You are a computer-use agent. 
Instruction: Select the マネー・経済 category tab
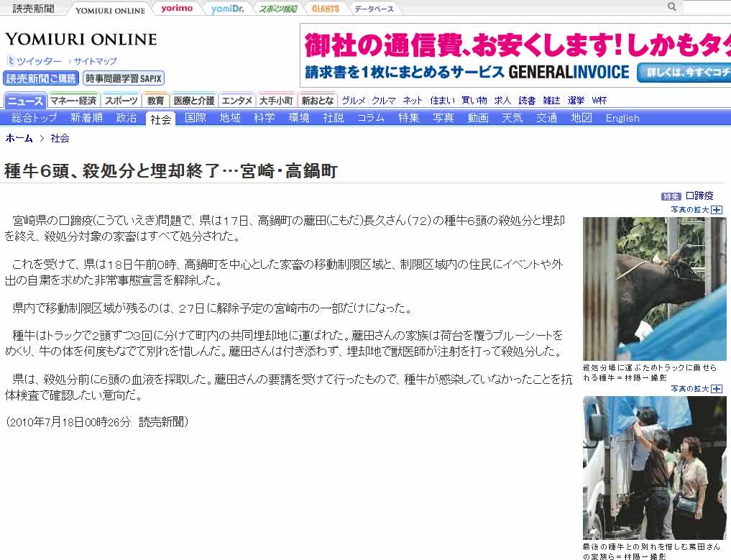73,101
